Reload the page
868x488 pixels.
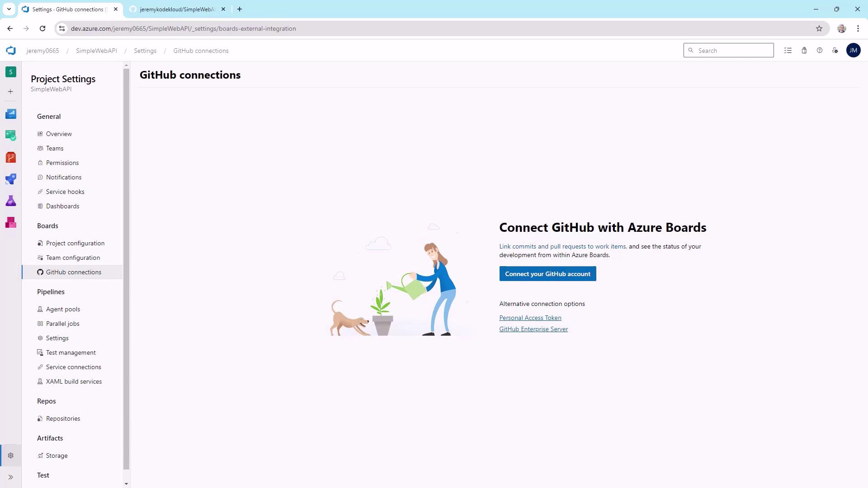42,28
